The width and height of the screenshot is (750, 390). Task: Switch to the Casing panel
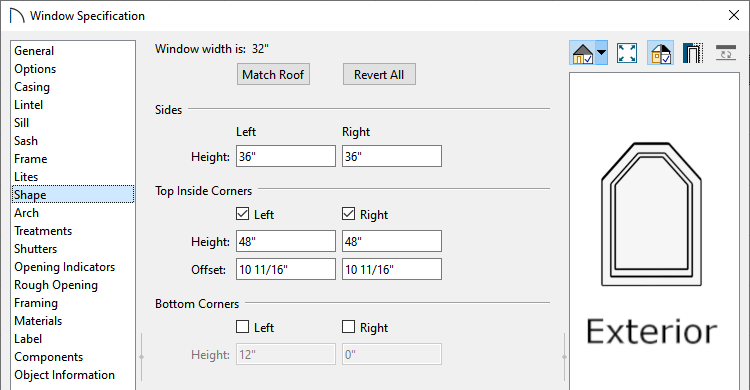pyautogui.click(x=73, y=87)
